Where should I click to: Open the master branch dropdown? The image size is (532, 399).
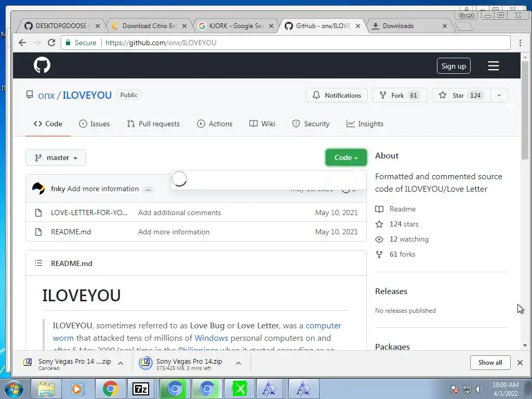[x=56, y=158]
